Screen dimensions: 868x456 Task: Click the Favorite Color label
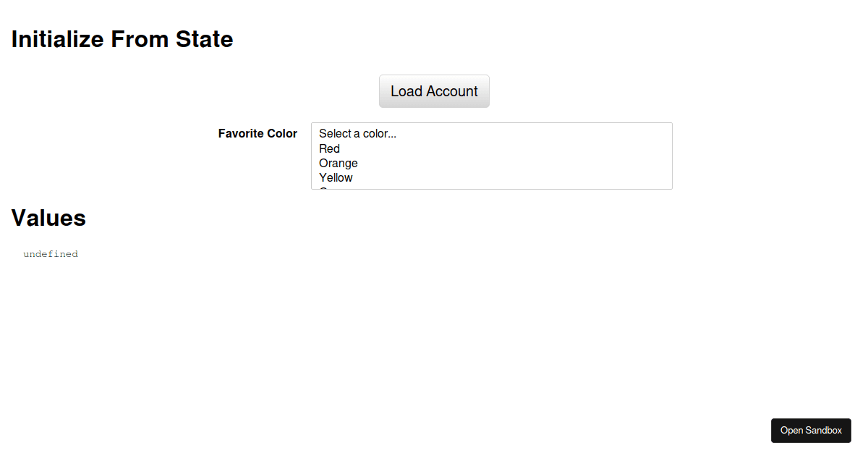[x=258, y=133]
